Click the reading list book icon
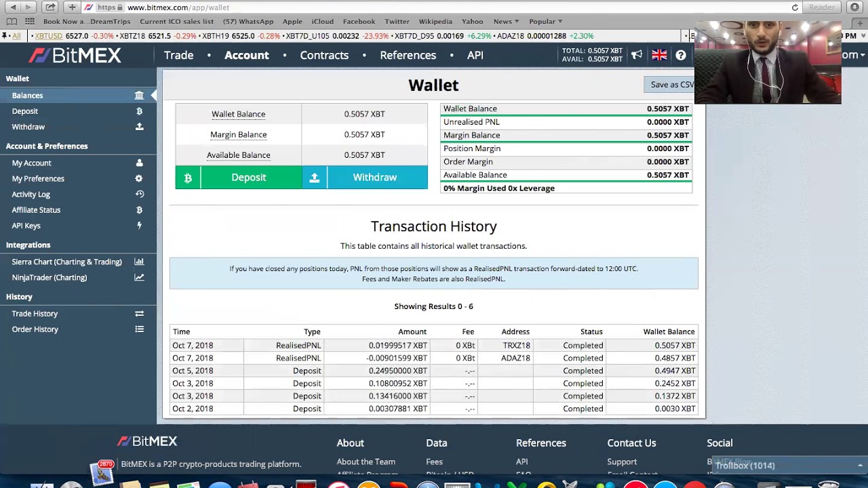This screenshot has height=488, width=868. tap(12, 22)
